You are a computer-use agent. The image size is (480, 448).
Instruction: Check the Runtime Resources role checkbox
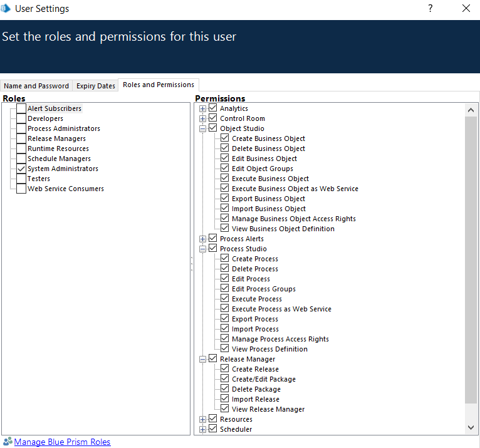[x=21, y=148]
